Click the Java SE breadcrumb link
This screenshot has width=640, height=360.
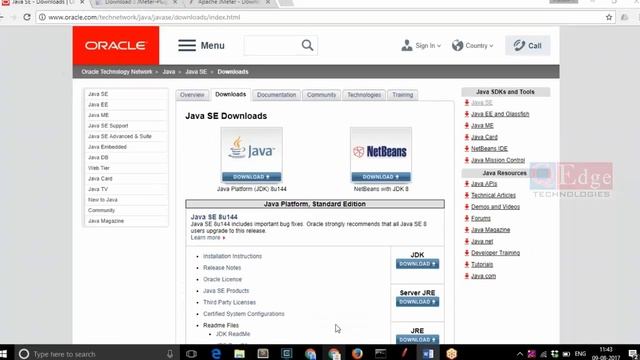pos(196,72)
